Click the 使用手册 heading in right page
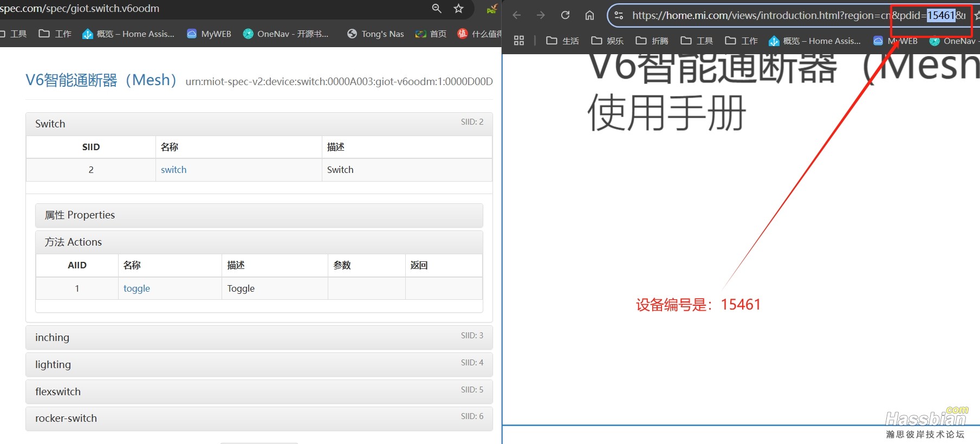The width and height of the screenshot is (980, 444). tap(667, 113)
